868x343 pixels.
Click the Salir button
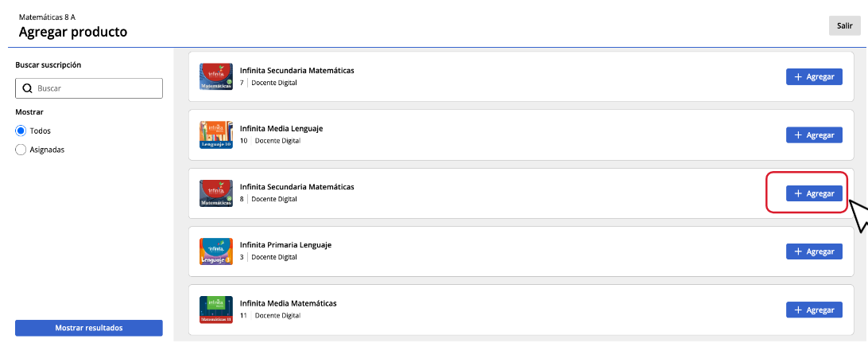(844, 26)
